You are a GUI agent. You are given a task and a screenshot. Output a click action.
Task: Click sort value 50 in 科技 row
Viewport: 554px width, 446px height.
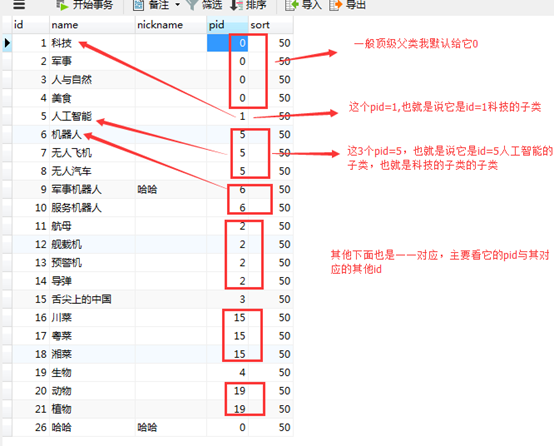pyautogui.click(x=284, y=43)
